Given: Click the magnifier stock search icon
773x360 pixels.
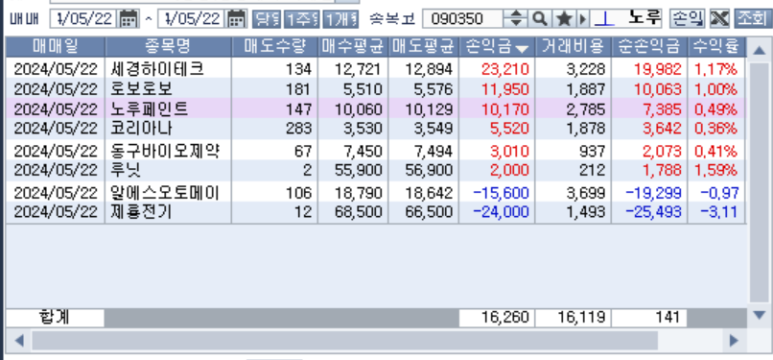Looking at the screenshot, I should tap(540, 19).
